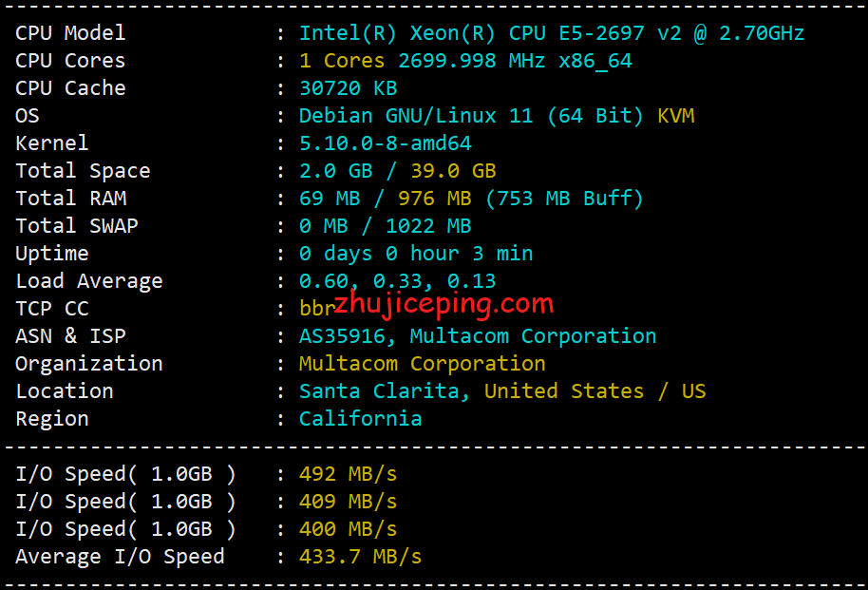Click the 'Location' label

coord(65,391)
